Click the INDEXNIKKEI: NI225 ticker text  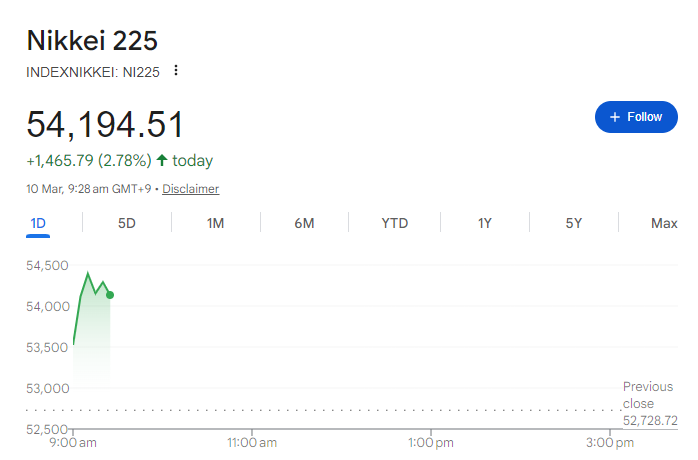(93, 71)
